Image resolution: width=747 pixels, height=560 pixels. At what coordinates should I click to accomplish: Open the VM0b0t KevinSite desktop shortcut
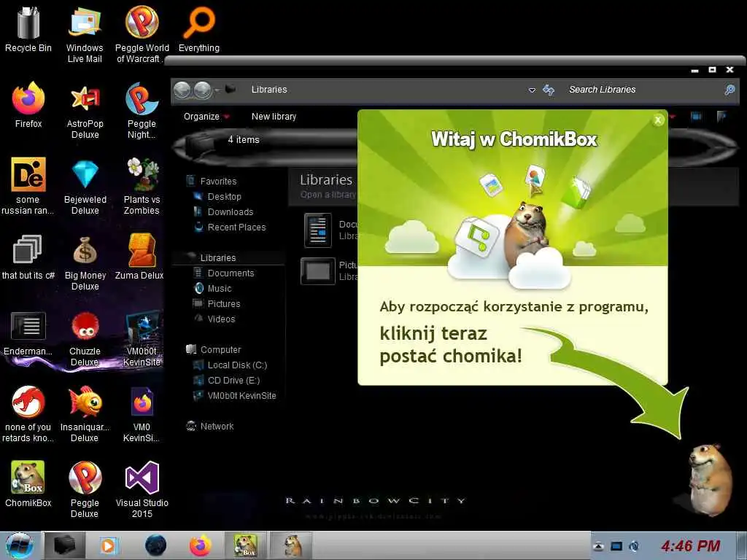pyautogui.click(x=142, y=338)
